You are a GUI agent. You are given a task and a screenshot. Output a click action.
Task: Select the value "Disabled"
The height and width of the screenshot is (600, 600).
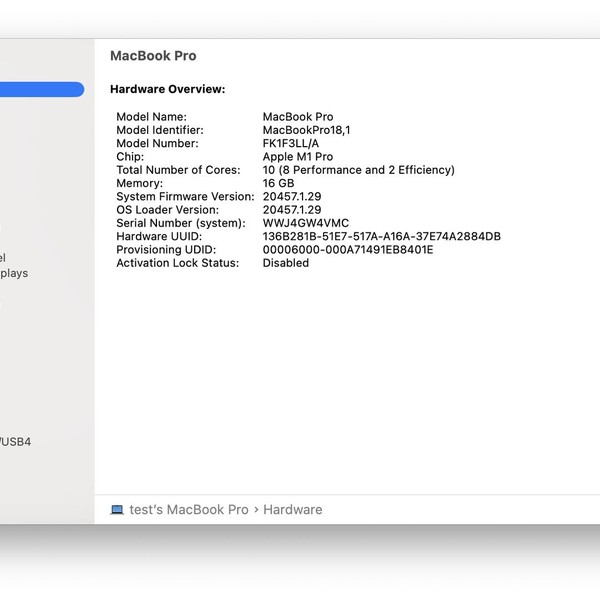(286, 263)
